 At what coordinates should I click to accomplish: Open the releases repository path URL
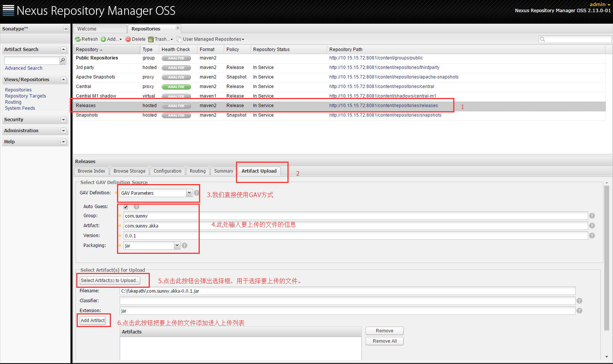click(384, 106)
